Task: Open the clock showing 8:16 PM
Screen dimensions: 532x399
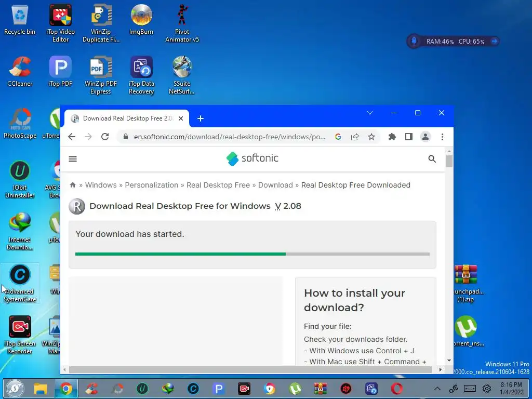Action: (511, 389)
